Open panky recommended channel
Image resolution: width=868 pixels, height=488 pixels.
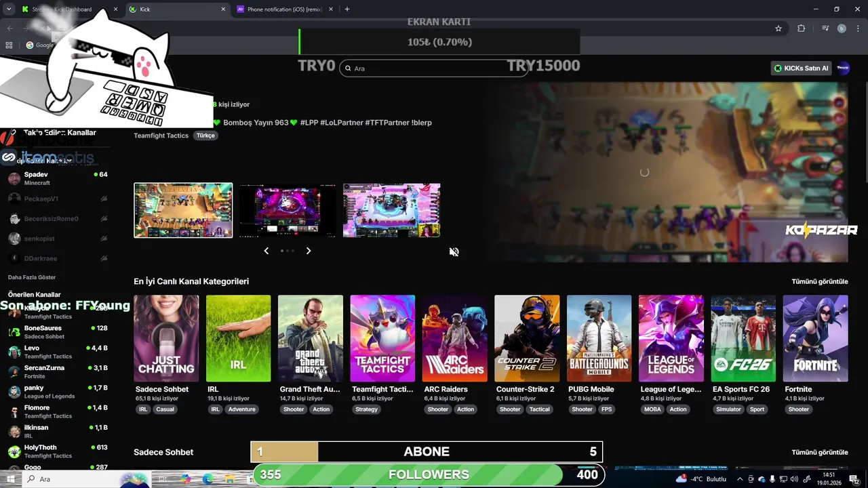(57, 392)
